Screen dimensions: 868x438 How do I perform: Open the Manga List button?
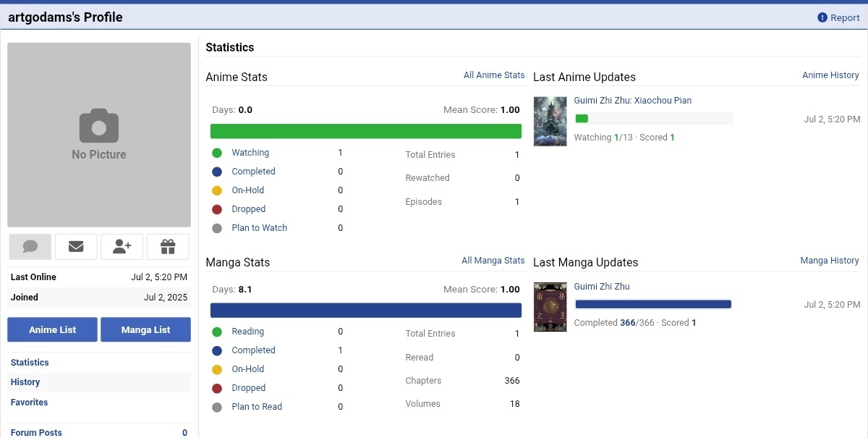tap(145, 329)
